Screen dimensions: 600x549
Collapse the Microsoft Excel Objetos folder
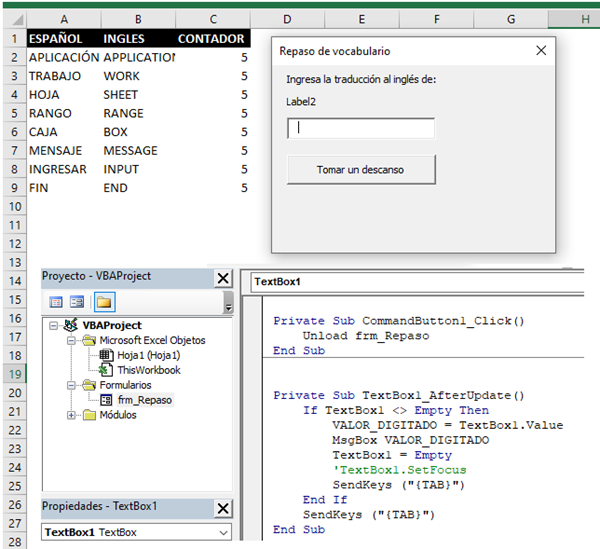click(71, 340)
